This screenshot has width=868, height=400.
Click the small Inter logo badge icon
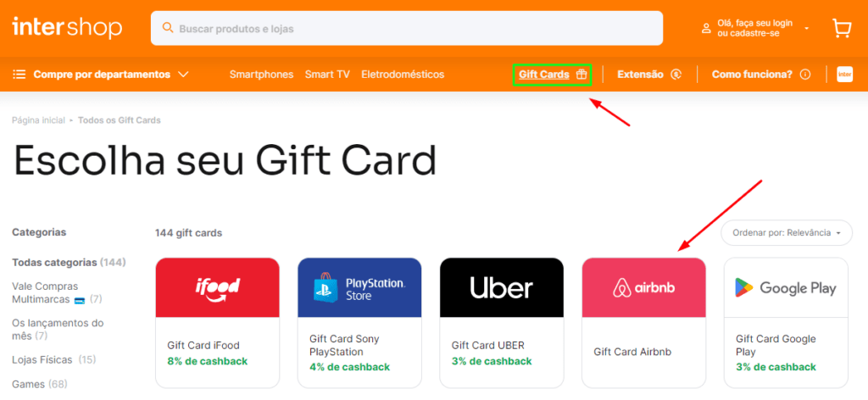(845, 74)
